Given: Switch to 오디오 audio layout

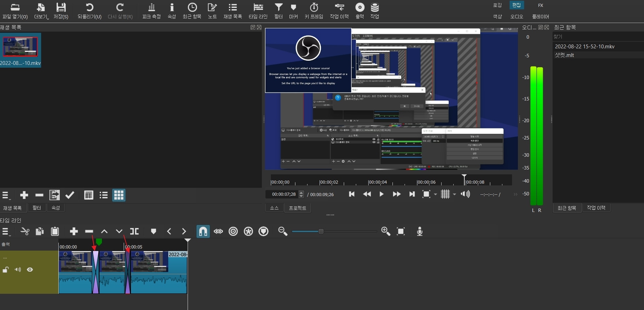Looking at the screenshot, I should coord(517,16).
